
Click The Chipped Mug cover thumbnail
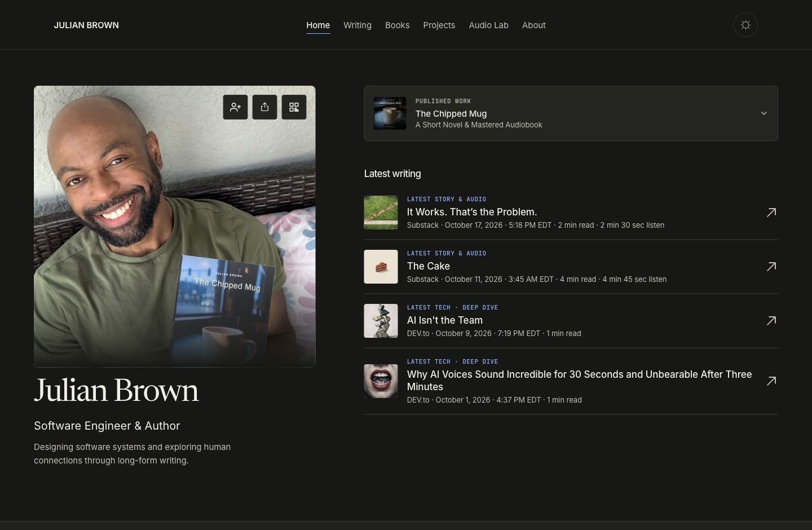pos(390,113)
